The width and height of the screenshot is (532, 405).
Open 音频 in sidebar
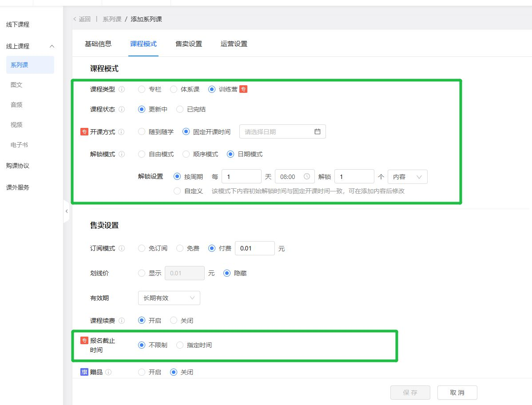pyautogui.click(x=16, y=105)
